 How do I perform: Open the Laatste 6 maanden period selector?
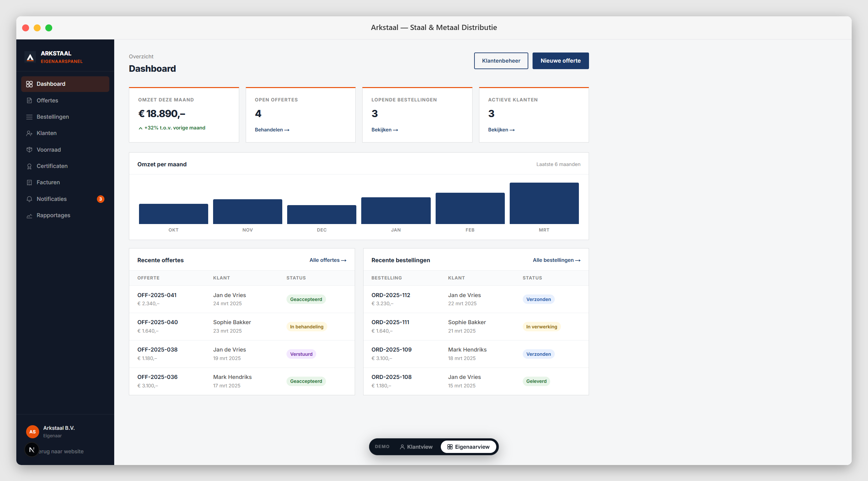click(x=558, y=164)
